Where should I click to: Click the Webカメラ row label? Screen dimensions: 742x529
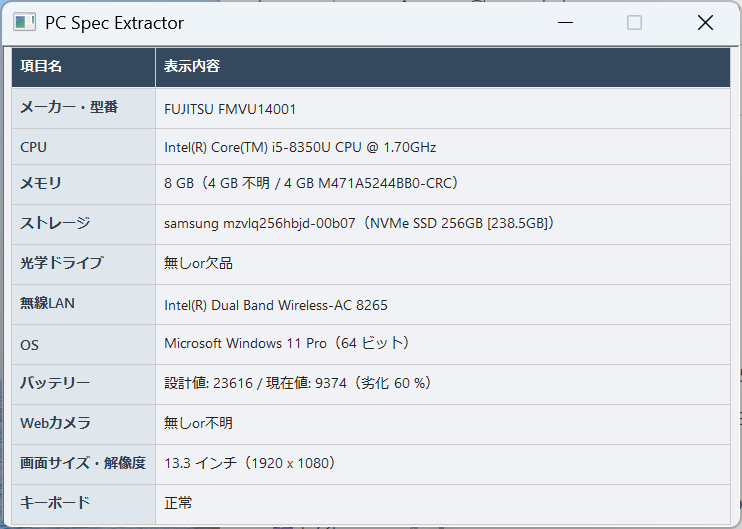(x=55, y=423)
